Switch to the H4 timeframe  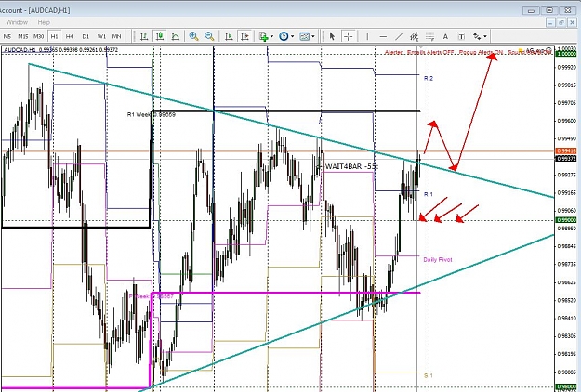(70, 36)
